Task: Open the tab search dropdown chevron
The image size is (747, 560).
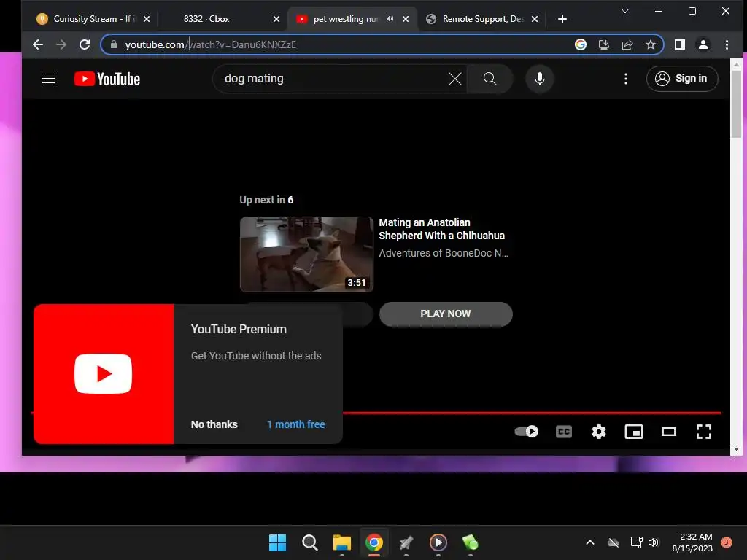Action: click(x=625, y=11)
